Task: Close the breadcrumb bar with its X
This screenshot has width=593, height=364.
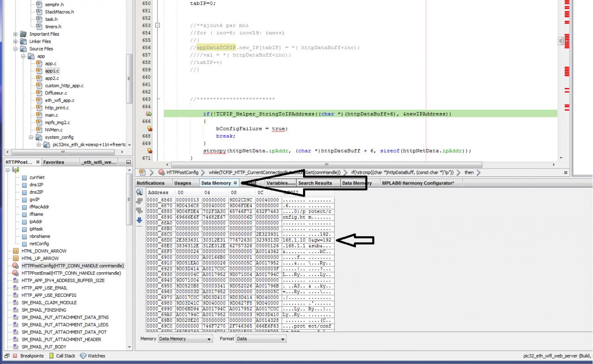Action: coord(566,173)
